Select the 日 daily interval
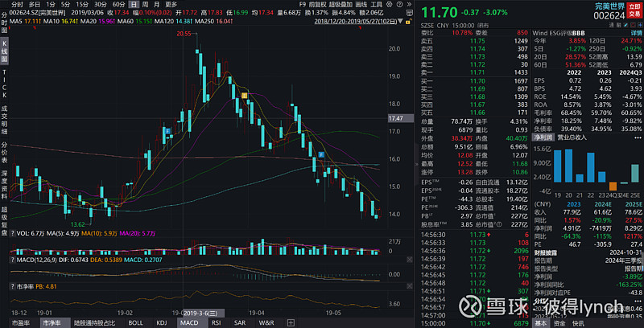This screenshot has height=328, width=644. click(x=134, y=5)
